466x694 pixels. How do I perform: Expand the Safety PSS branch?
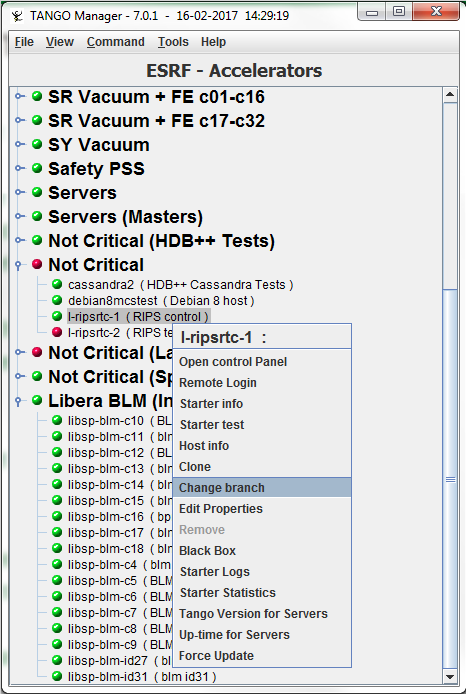click(19, 168)
